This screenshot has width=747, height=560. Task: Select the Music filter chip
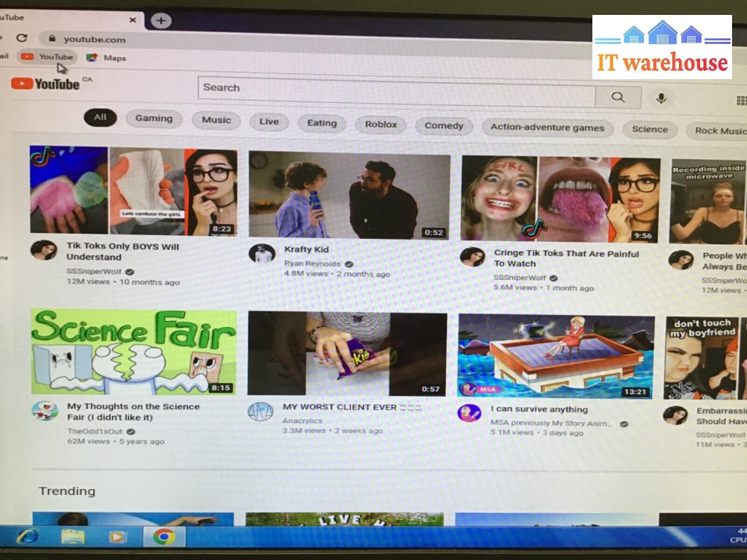click(x=216, y=120)
